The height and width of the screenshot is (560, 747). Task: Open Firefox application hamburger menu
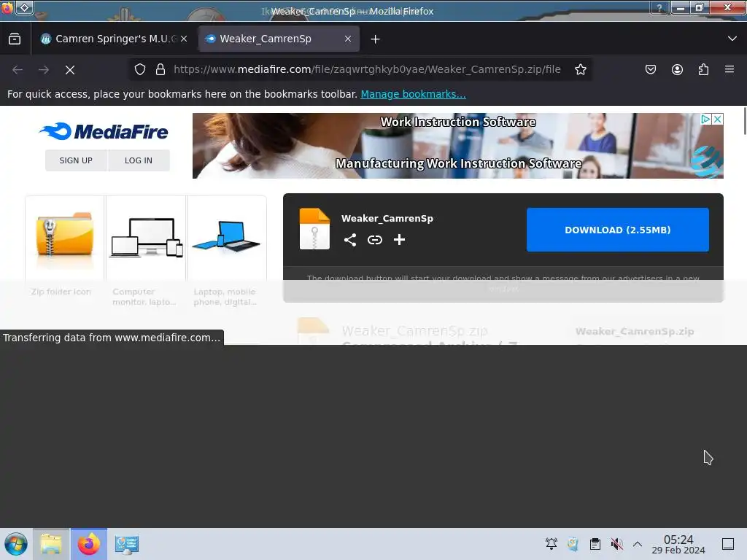pos(729,69)
